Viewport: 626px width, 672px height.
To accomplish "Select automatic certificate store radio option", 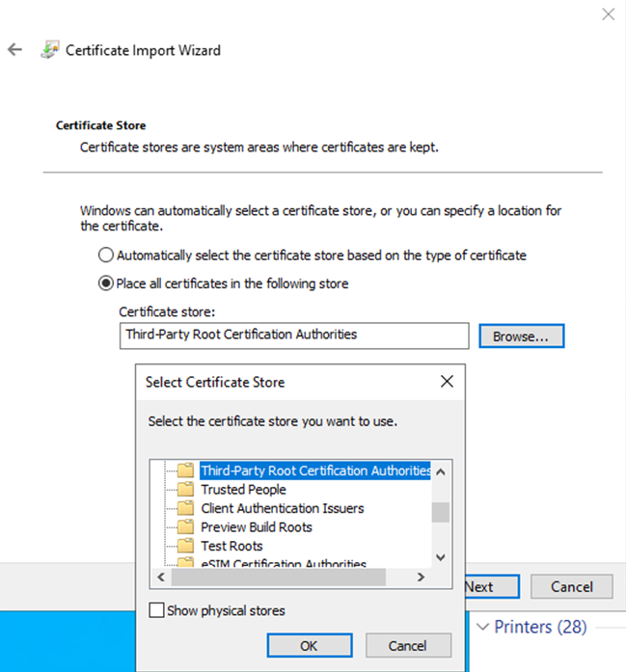I will pyautogui.click(x=106, y=255).
